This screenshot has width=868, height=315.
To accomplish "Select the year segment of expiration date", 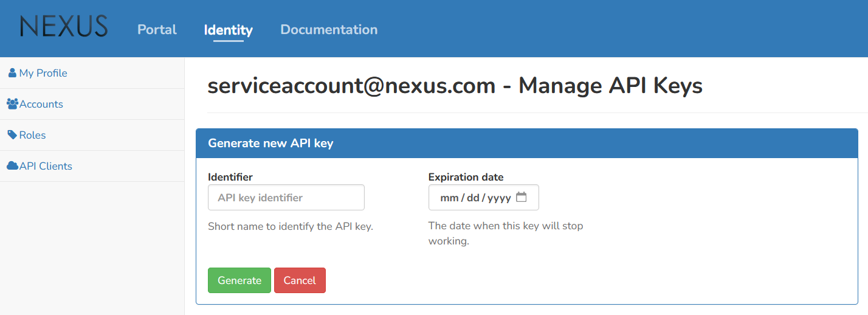I will click(x=499, y=198).
